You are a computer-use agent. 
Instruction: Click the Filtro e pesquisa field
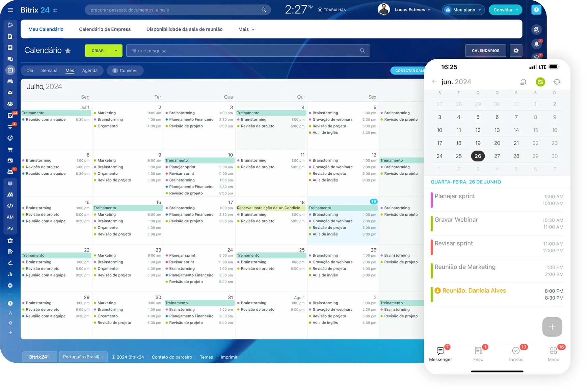pos(243,51)
